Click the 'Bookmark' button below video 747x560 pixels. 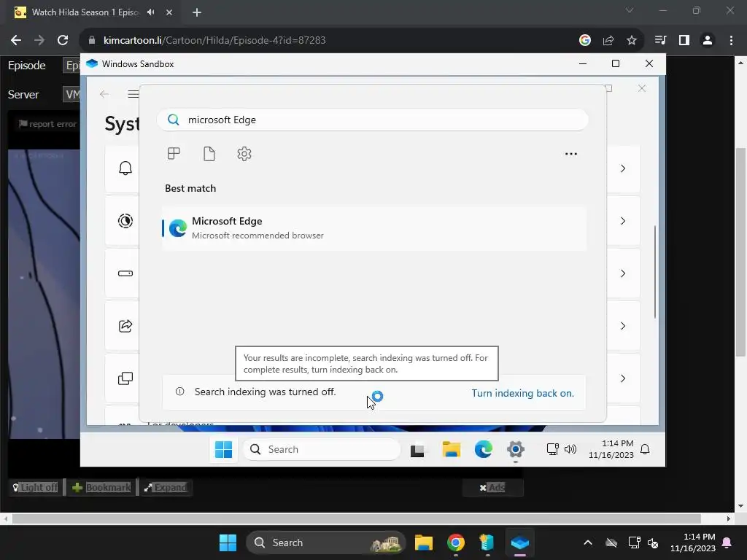point(101,487)
